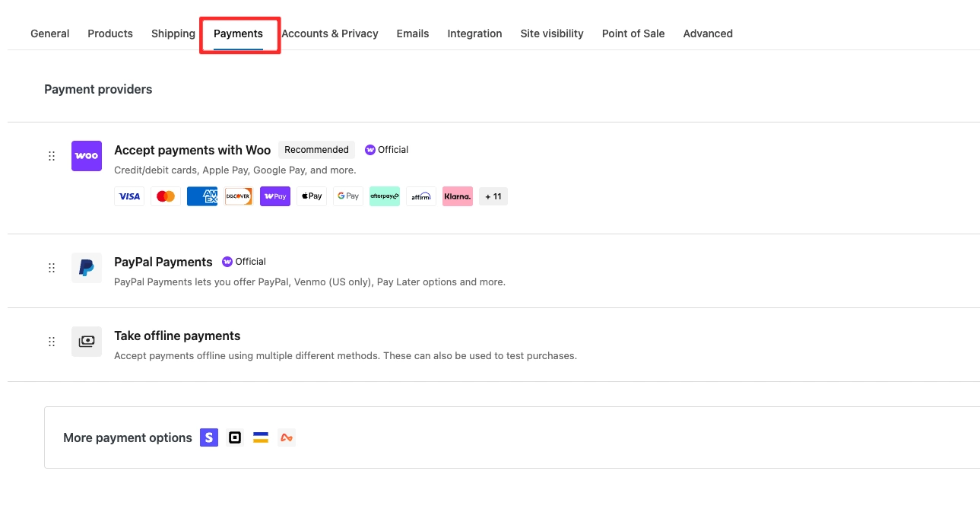This screenshot has width=980, height=509.
Task: Select the Visa card icon
Action: [128, 196]
